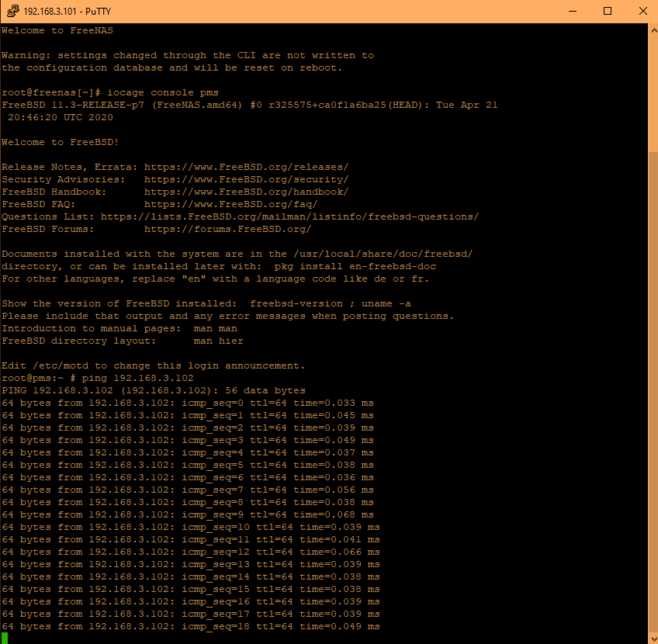Click the scrollbar up arrow

[653, 30]
